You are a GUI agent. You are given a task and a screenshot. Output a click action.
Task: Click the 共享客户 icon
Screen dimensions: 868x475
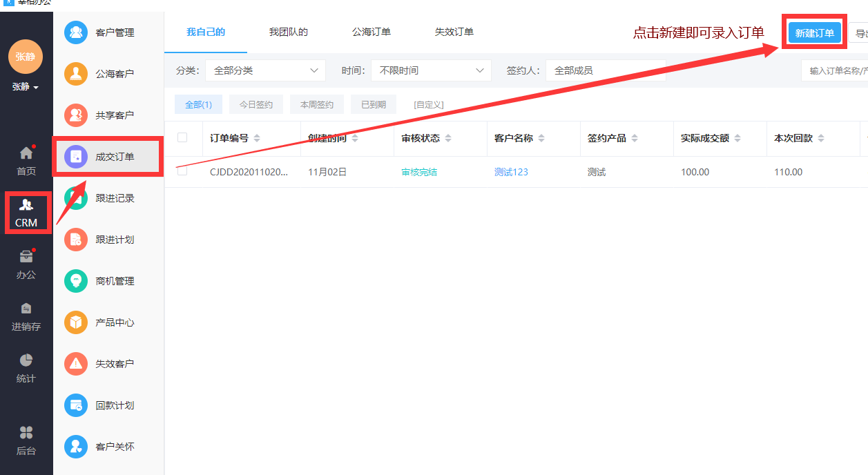coord(76,115)
